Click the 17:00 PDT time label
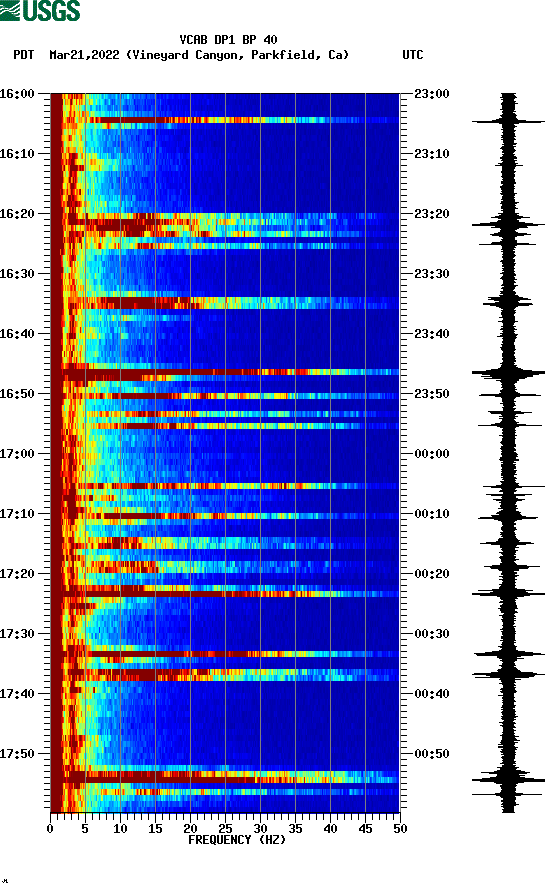 [17, 454]
